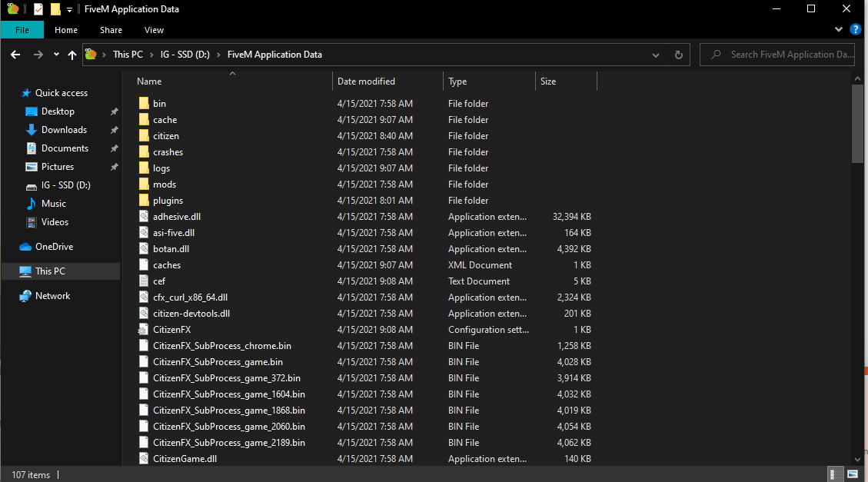Open the cache folder icon
The height and width of the screenshot is (482, 868).
point(144,119)
